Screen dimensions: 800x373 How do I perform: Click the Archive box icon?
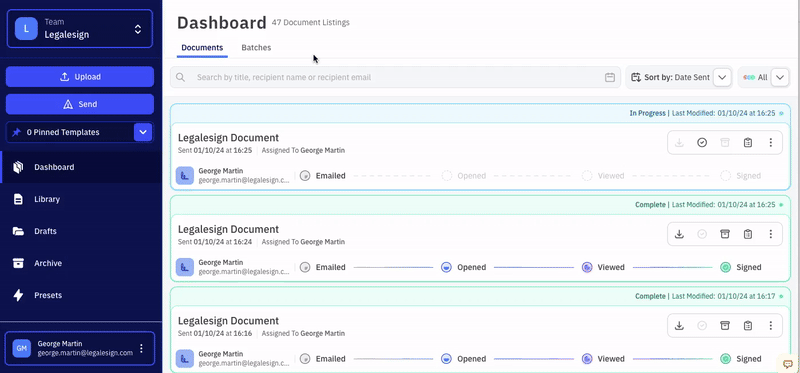pyautogui.click(x=18, y=263)
